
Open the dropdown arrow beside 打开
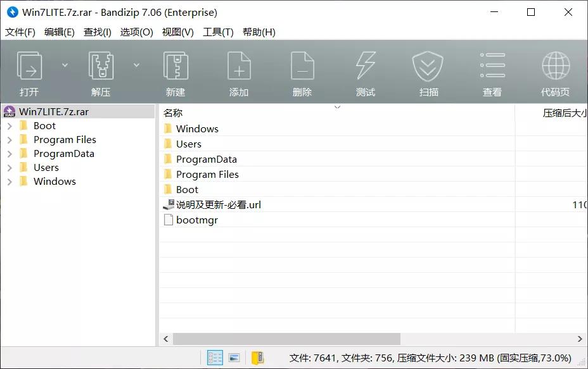point(65,64)
